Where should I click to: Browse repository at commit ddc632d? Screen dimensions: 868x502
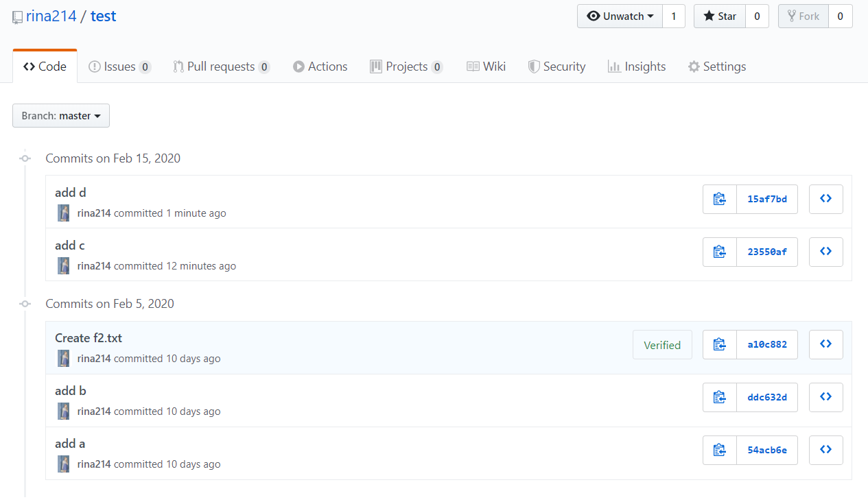point(826,397)
